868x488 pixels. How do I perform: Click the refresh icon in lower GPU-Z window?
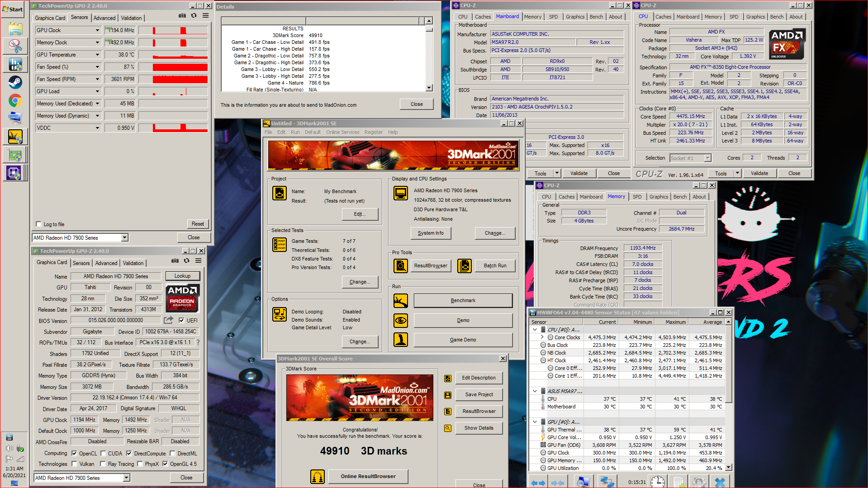click(x=186, y=261)
